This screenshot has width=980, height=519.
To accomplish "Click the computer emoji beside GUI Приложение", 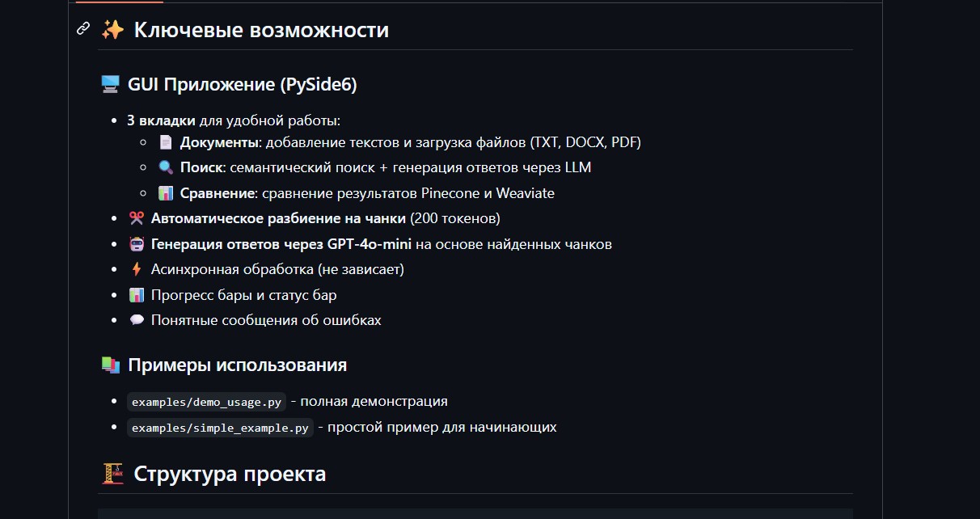I will point(110,85).
